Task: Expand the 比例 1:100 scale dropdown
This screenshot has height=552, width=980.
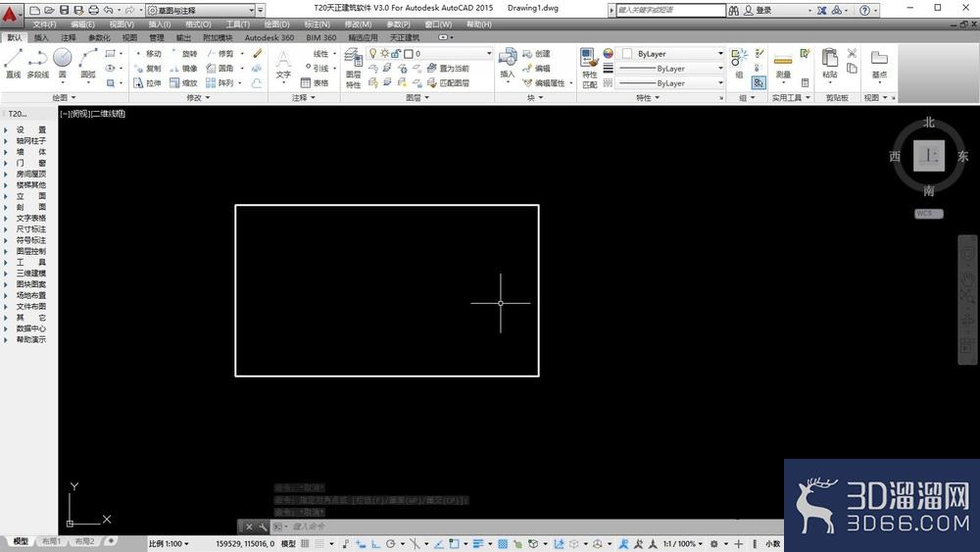Action: tap(171, 543)
